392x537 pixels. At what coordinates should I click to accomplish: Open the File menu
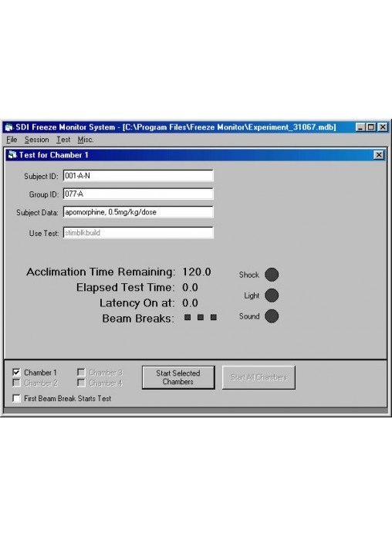point(12,140)
